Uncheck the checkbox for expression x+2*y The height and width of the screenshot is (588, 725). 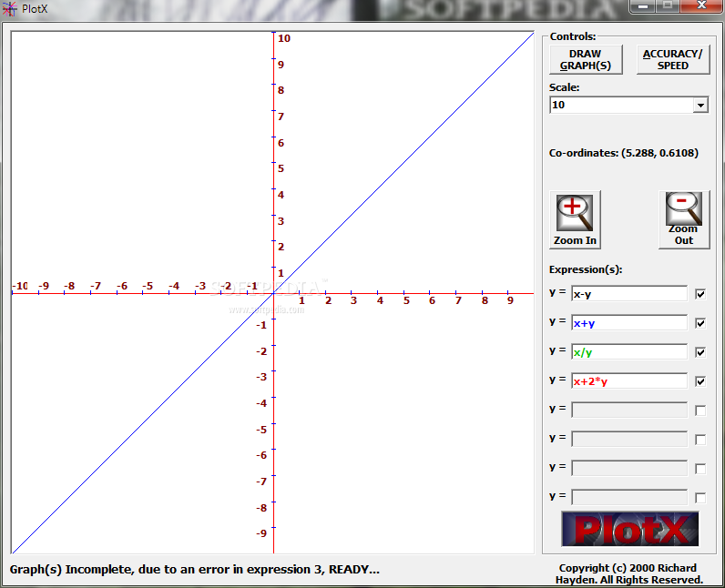click(700, 381)
